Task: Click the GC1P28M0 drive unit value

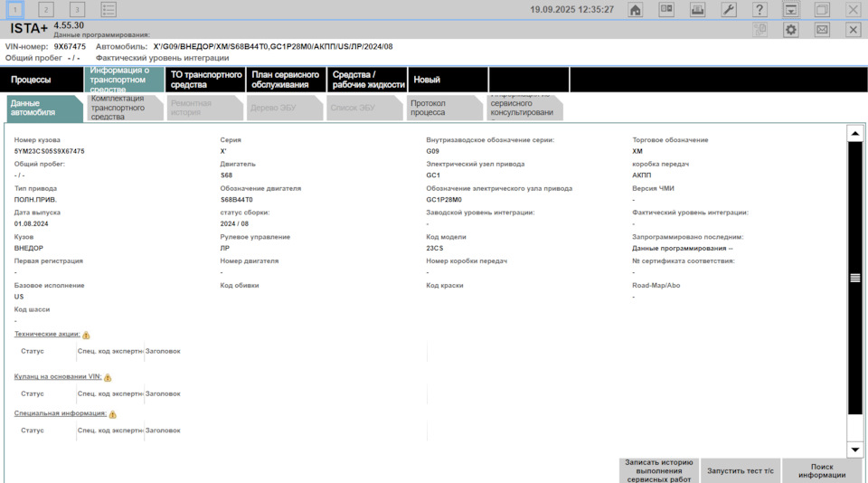Action: coord(444,199)
